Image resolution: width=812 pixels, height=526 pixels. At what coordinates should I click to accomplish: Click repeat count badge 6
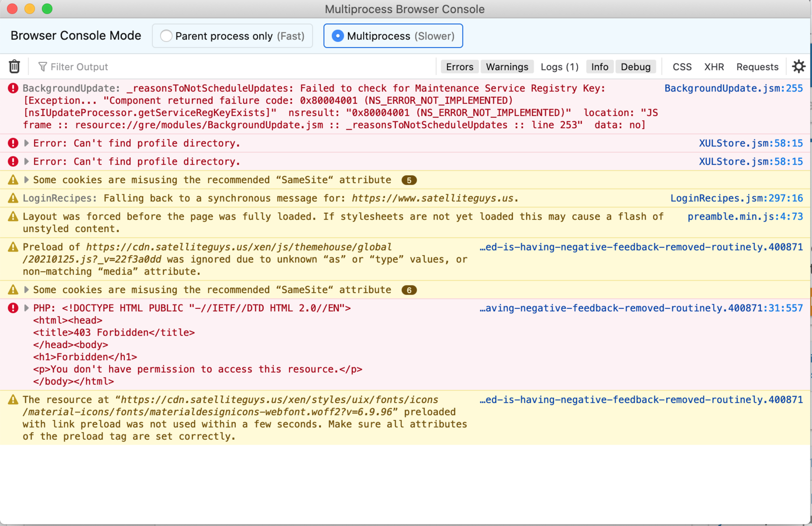tap(409, 290)
